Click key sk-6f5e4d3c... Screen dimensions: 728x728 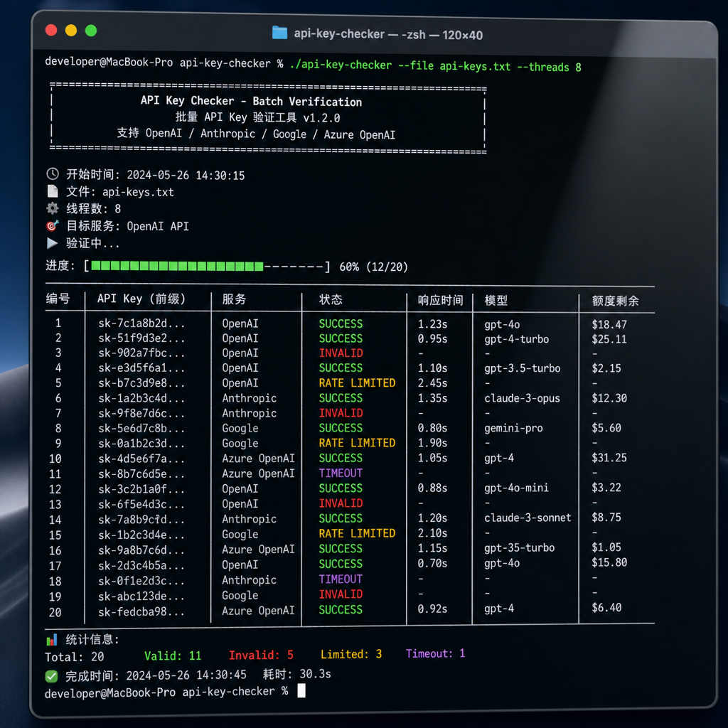coord(141,504)
